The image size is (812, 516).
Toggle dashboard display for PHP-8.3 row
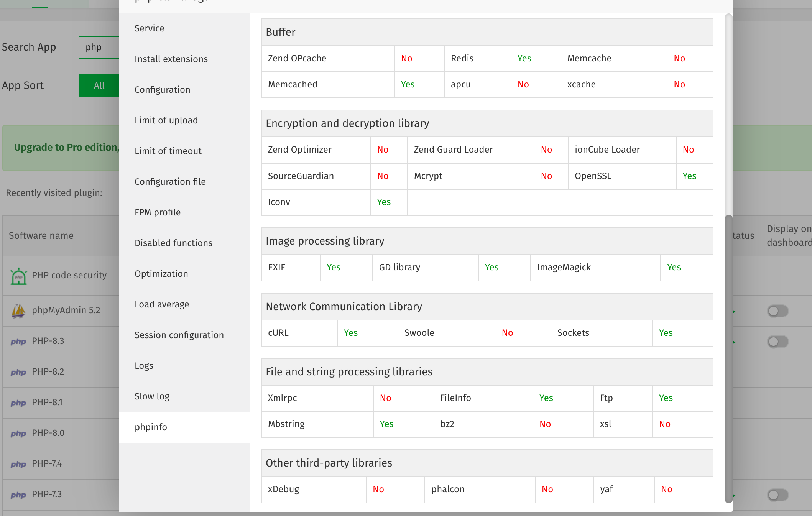click(777, 342)
